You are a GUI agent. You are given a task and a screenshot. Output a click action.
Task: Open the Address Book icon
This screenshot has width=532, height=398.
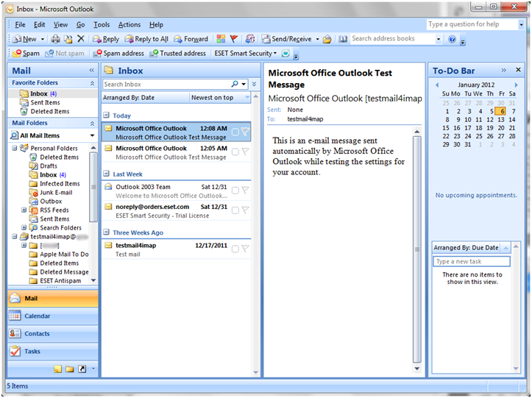coord(343,39)
